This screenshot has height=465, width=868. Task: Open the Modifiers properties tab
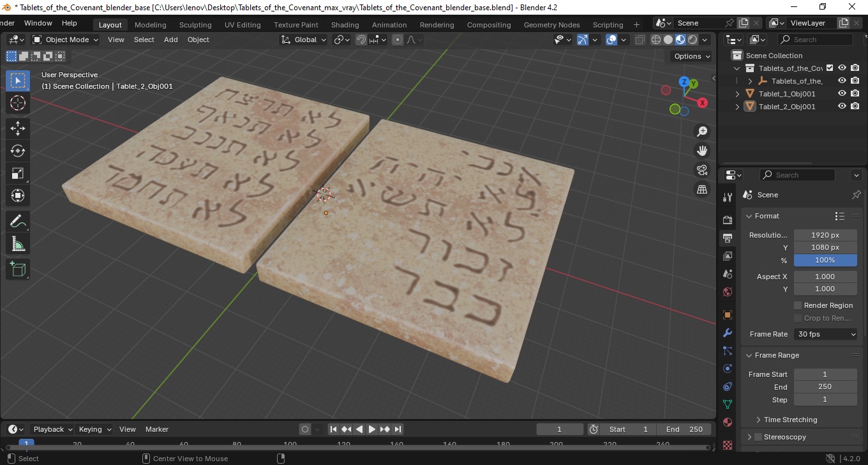(727, 333)
